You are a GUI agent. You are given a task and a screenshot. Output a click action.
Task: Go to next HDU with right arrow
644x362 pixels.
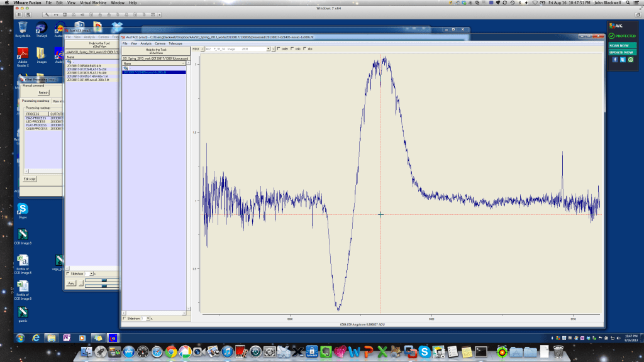(x=272, y=48)
